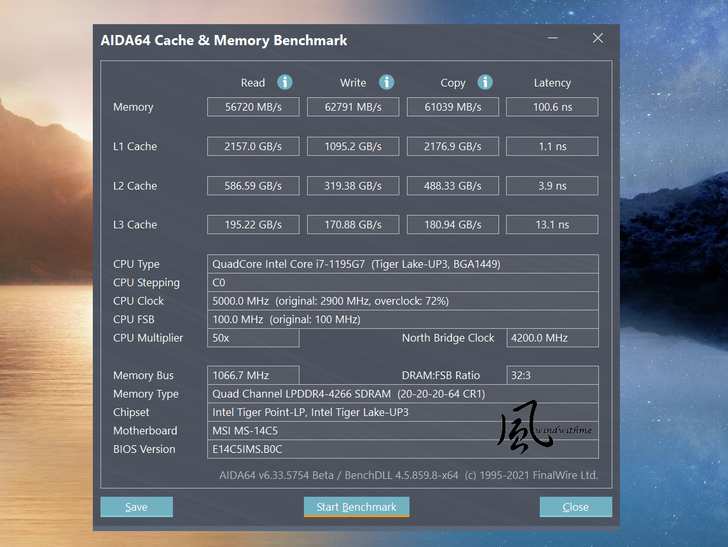Select the Memory Write result field
This screenshot has width=728, height=547.
pyautogui.click(x=353, y=107)
